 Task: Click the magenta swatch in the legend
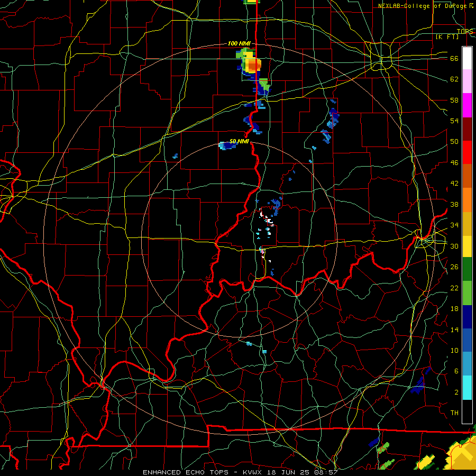click(467, 105)
